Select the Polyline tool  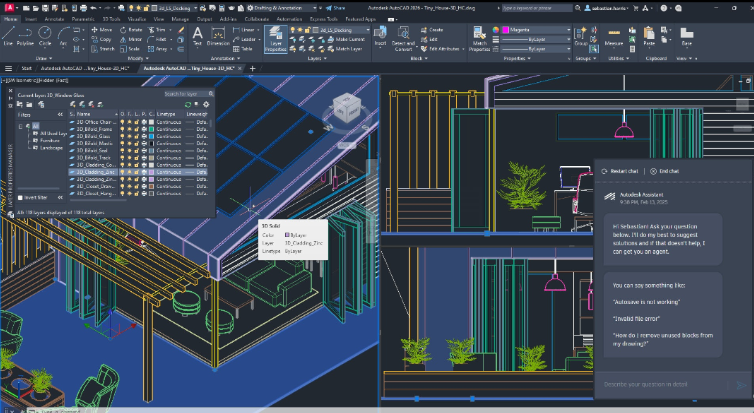click(x=25, y=36)
